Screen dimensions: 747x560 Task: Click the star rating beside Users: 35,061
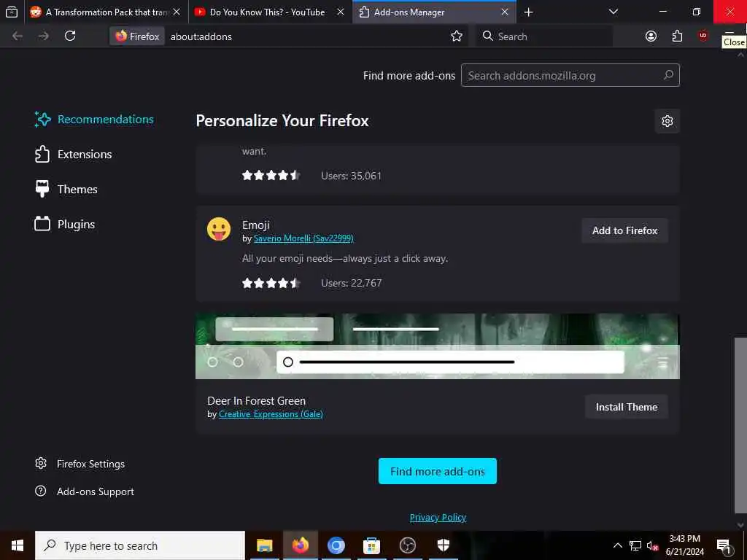coord(271,176)
